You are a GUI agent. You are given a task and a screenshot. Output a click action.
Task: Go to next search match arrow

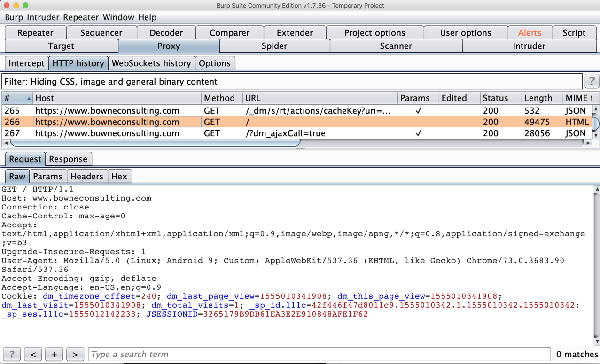click(75, 354)
